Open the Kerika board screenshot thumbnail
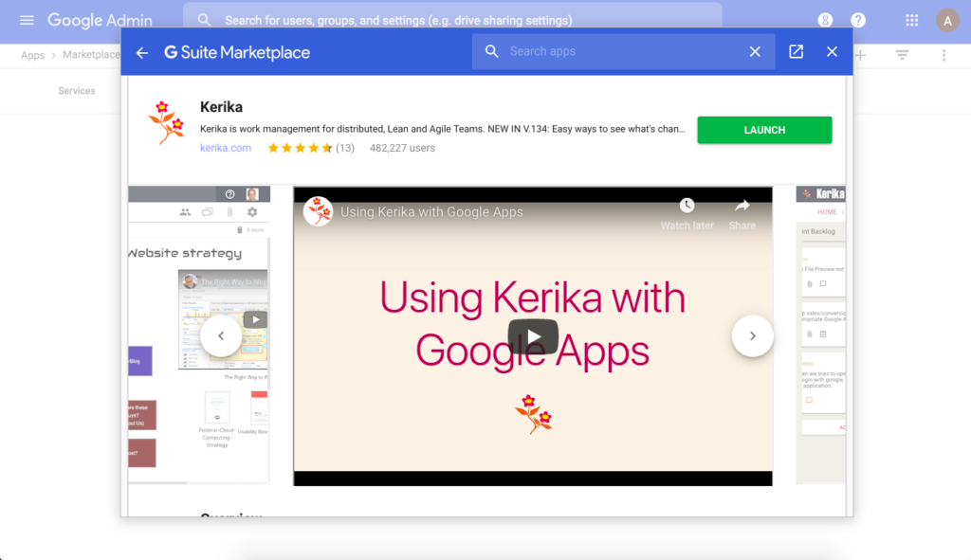This screenshot has width=971, height=560. coord(820,334)
